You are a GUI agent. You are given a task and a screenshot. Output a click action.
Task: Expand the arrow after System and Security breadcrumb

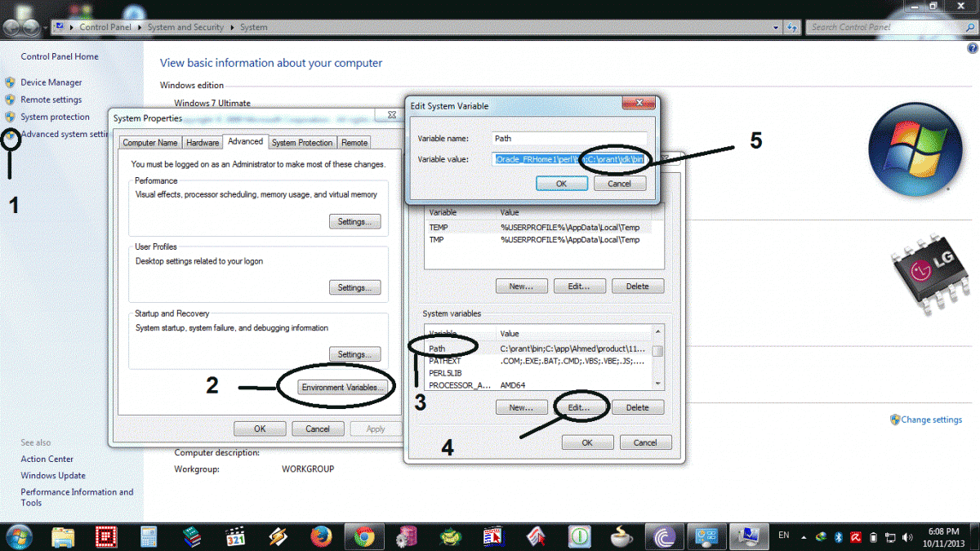(x=233, y=27)
